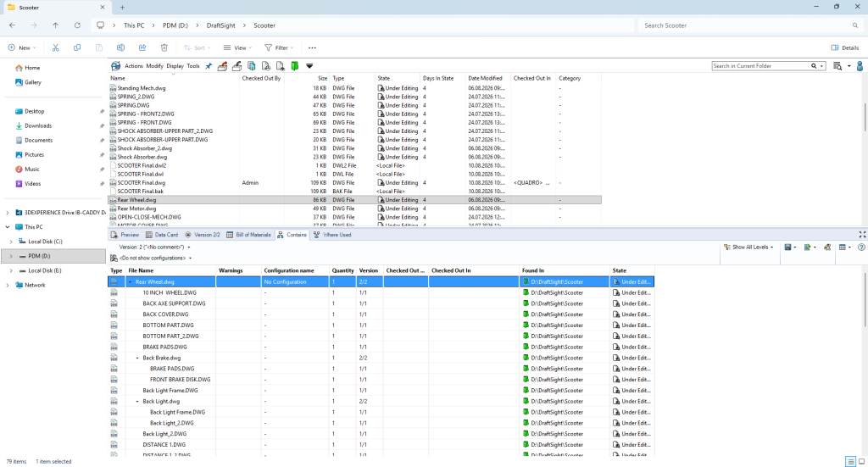868x467 pixels.
Task: Click the Cut scissors icon
Action: point(55,47)
